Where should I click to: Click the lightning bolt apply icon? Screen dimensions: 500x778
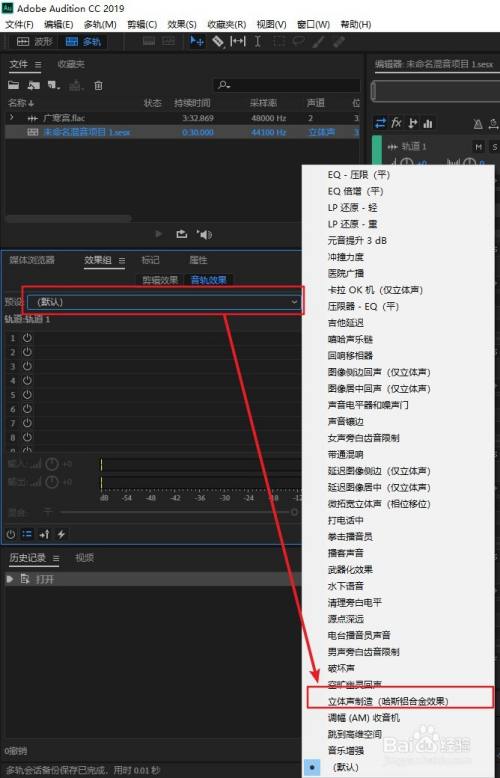coord(61,534)
